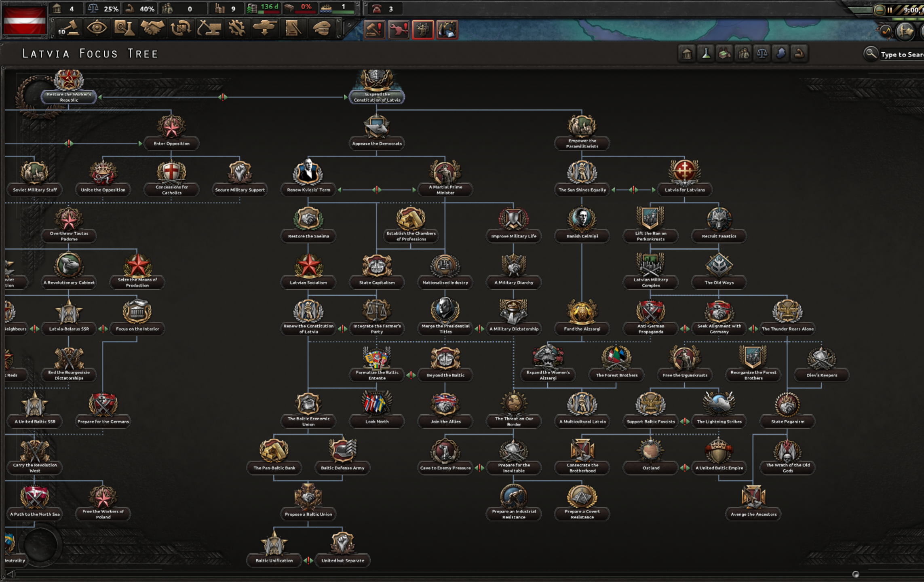
Task: Open the Trade crates icon
Action: (x=181, y=29)
